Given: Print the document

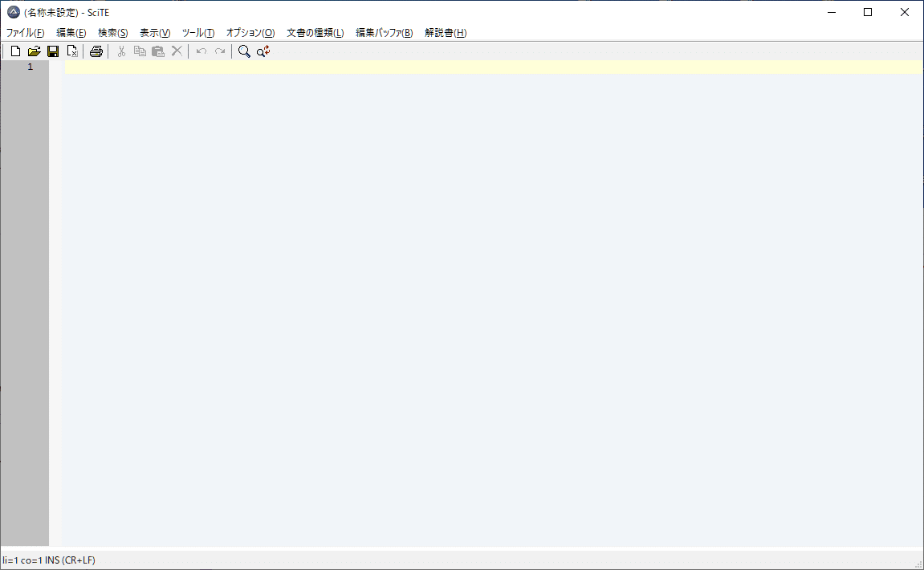Looking at the screenshot, I should coord(96,51).
